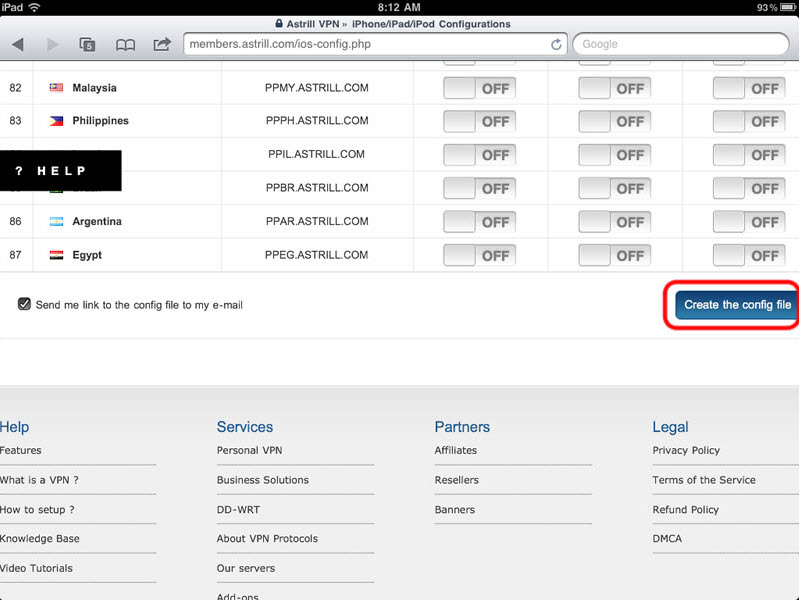Go back with Safari back arrow

point(18,45)
